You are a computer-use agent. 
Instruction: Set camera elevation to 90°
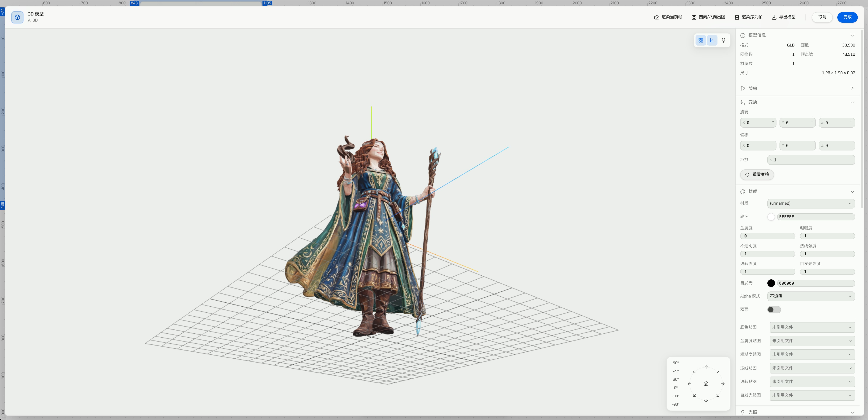click(676, 363)
